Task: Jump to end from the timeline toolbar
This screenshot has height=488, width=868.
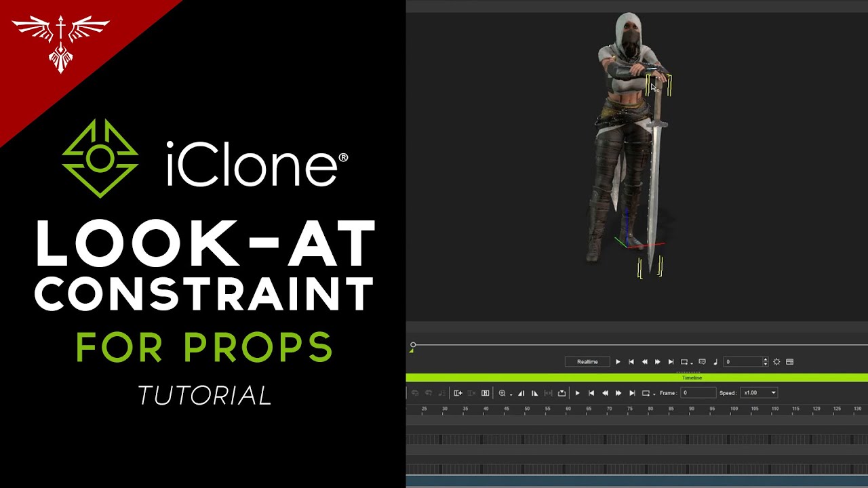Action: (x=632, y=393)
